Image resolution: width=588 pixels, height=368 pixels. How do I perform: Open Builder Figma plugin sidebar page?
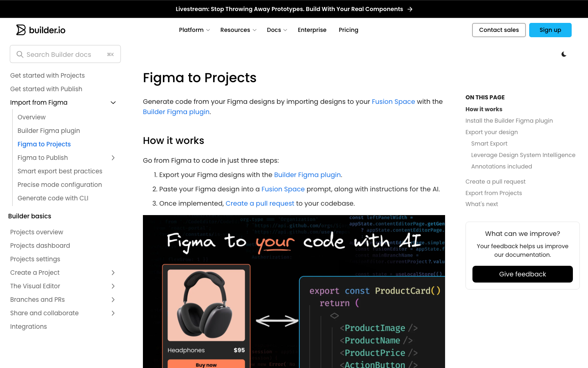49,130
